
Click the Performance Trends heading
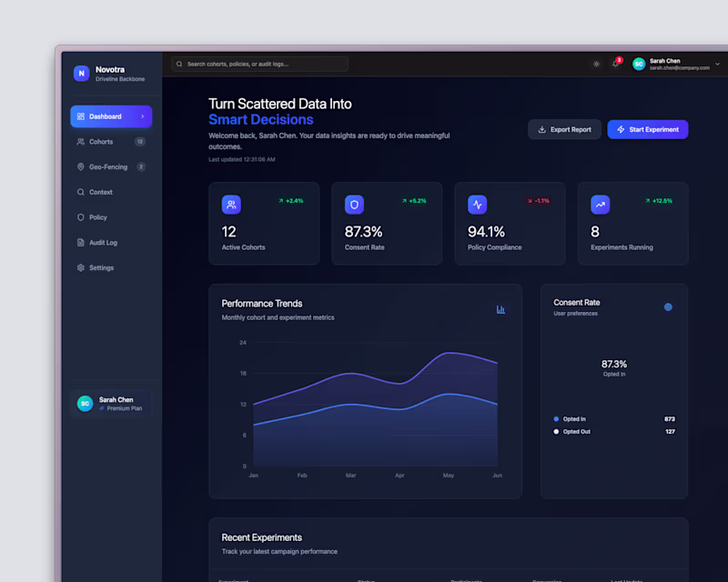tap(262, 304)
